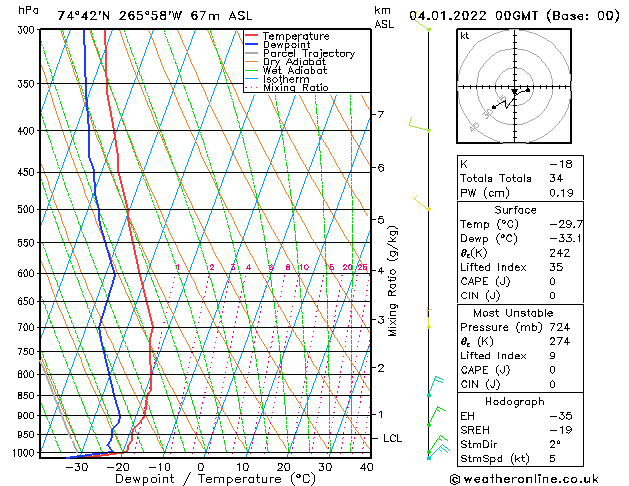The height and width of the screenshot is (486, 629).
Task: Click the pink mixing ratio 25 label
Action: click(x=362, y=267)
